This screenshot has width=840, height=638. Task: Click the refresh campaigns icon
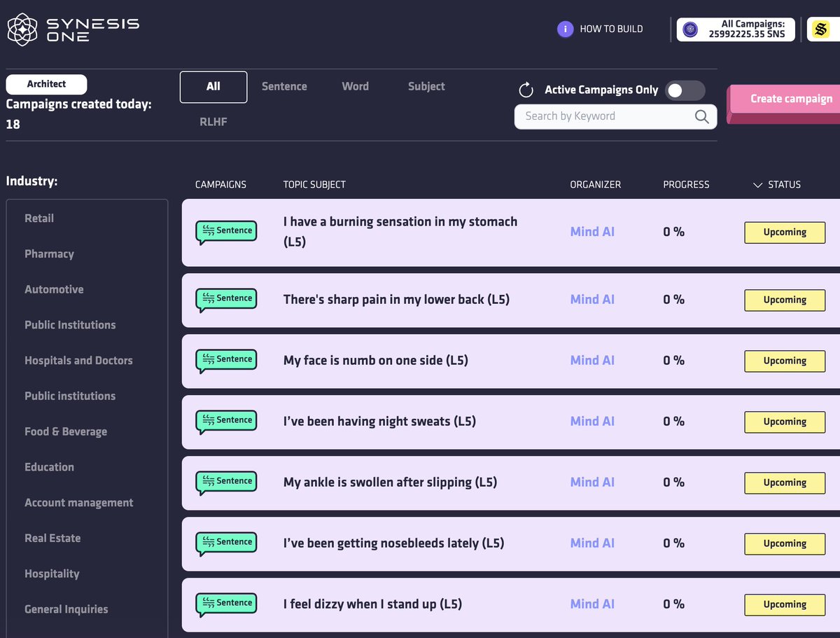[525, 90]
